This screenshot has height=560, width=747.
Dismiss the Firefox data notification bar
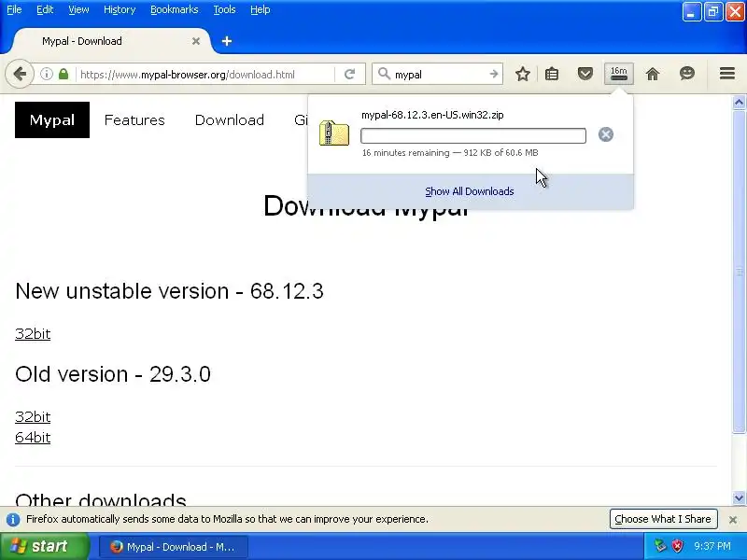733,520
